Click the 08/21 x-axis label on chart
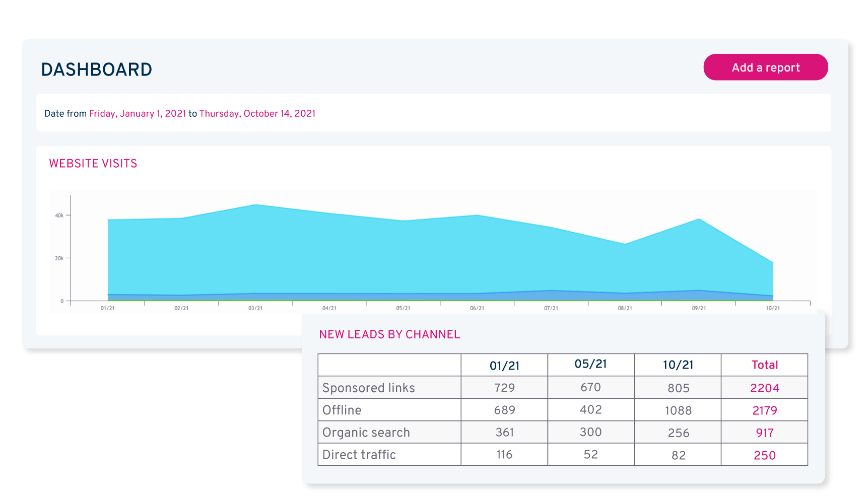The image size is (868, 501). coord(625,308)
